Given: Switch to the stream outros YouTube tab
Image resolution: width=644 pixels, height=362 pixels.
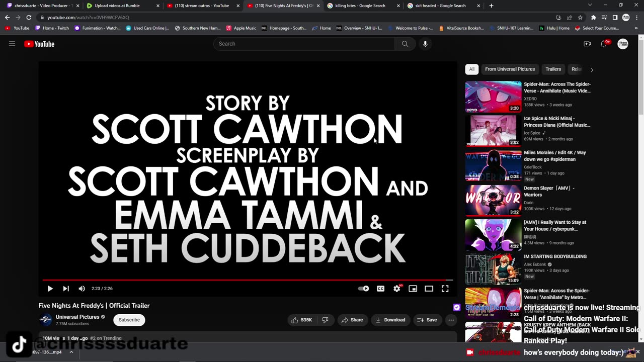Looking at the screenshot, I should 203,6.
